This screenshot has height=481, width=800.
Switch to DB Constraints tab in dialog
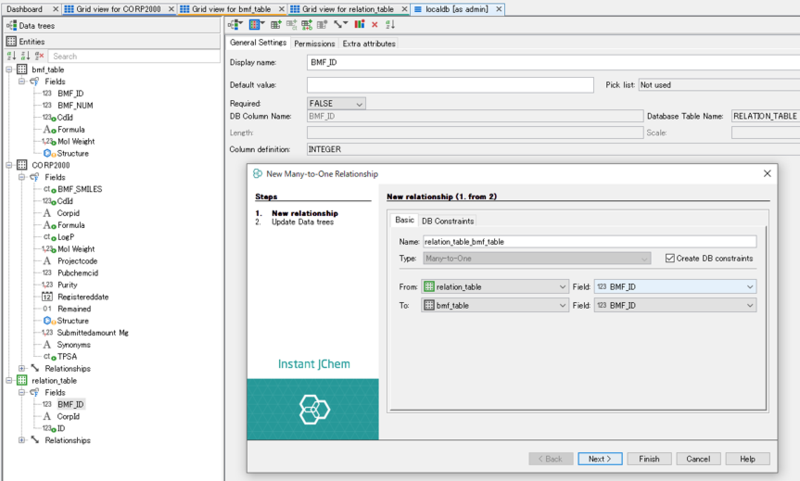[x=447, y=221]
